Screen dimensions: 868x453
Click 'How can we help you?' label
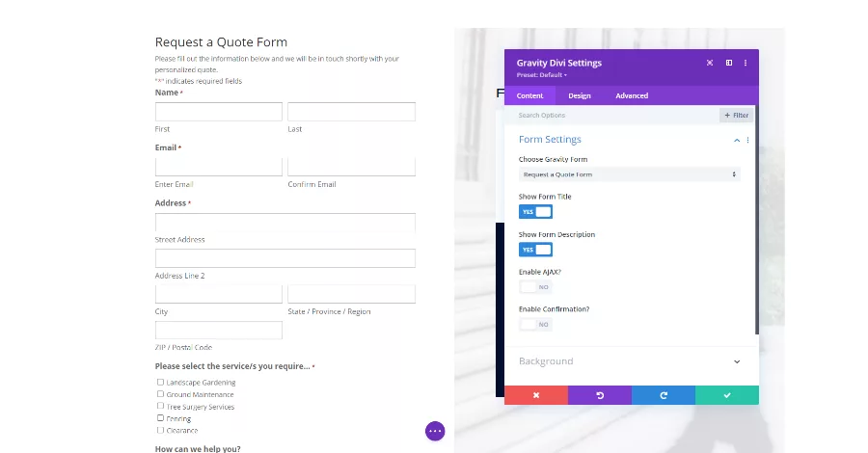[x=198, y=448]
